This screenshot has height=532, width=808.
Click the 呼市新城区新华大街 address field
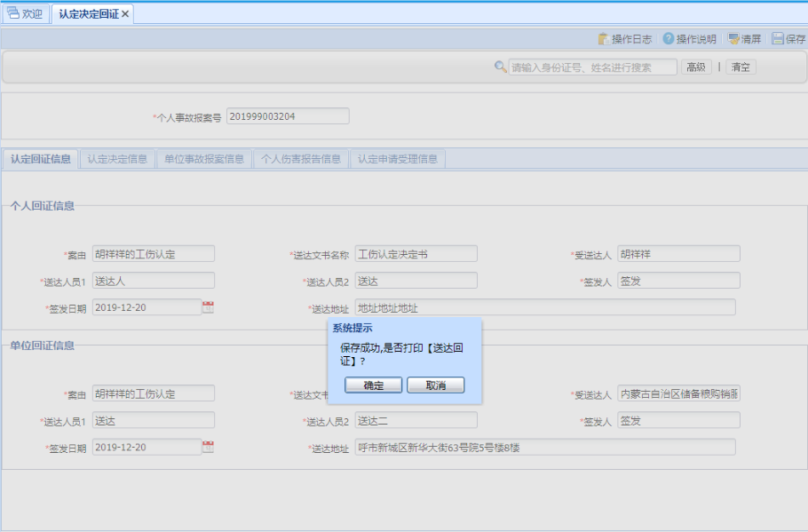pos(545,447)
